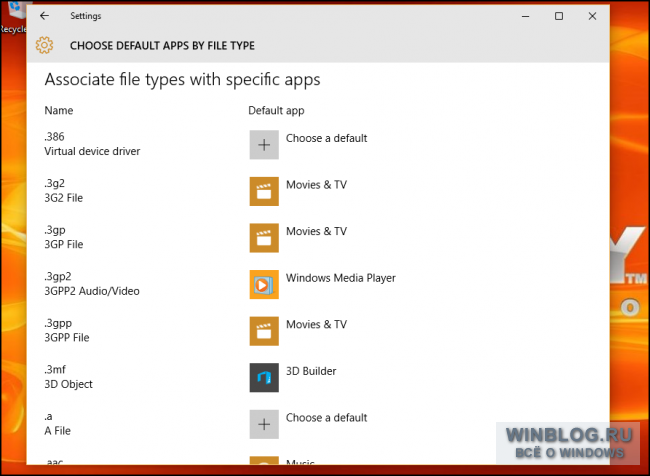The image size is (650, 476).
Task: Click the plus icon for .386 file type
Action: coord(264,145)
